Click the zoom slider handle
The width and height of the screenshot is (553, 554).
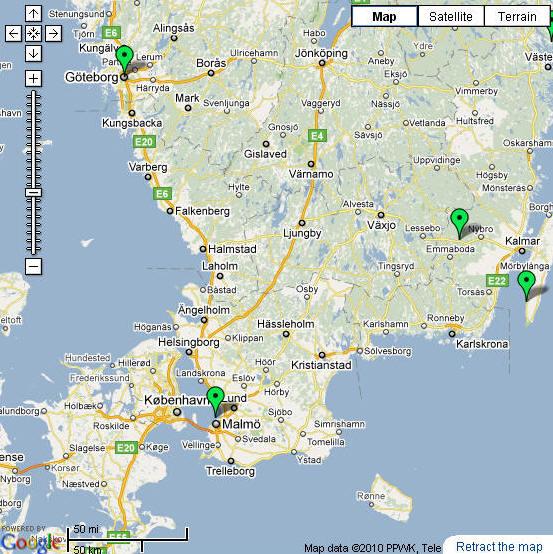point(34,193)
